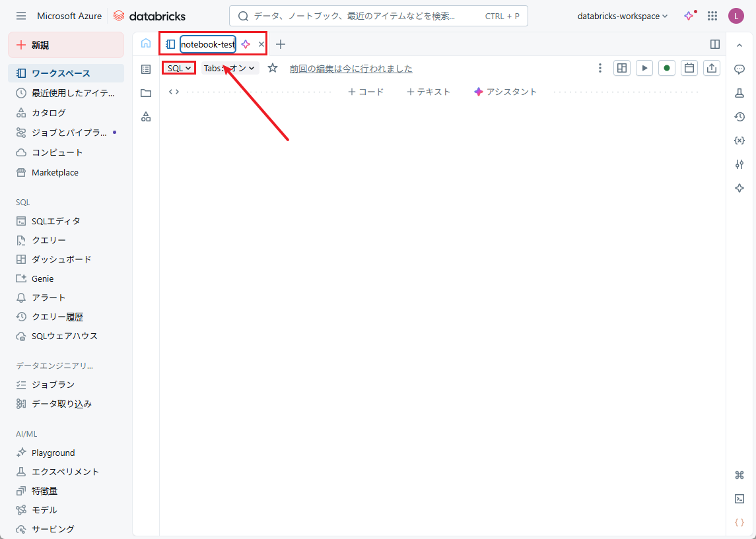This screenshot has height=539, width=756.
Task: Open variables {x} panel icon
Action: [x=739, y=141]
